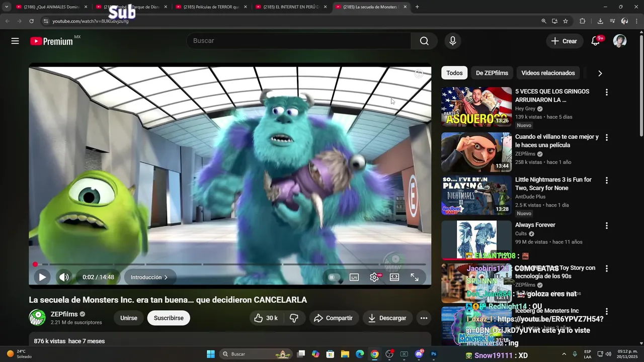Switch to EL INTERNET EN PERÚ browser tab

pos(291,7)
